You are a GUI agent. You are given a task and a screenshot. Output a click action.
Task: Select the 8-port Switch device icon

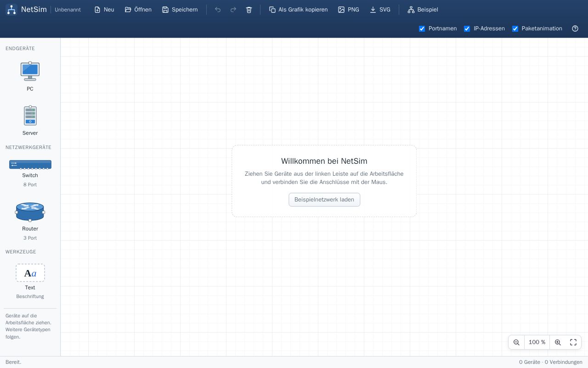click(30, 165)
